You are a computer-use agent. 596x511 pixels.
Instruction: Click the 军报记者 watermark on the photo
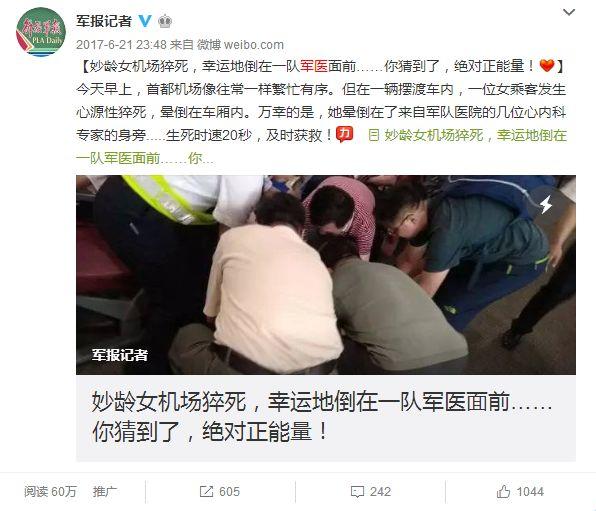[120, 355]
